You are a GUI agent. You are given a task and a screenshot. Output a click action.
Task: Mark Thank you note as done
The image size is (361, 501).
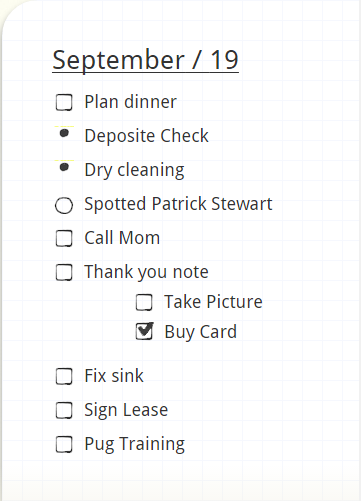(x=64, y=272)
